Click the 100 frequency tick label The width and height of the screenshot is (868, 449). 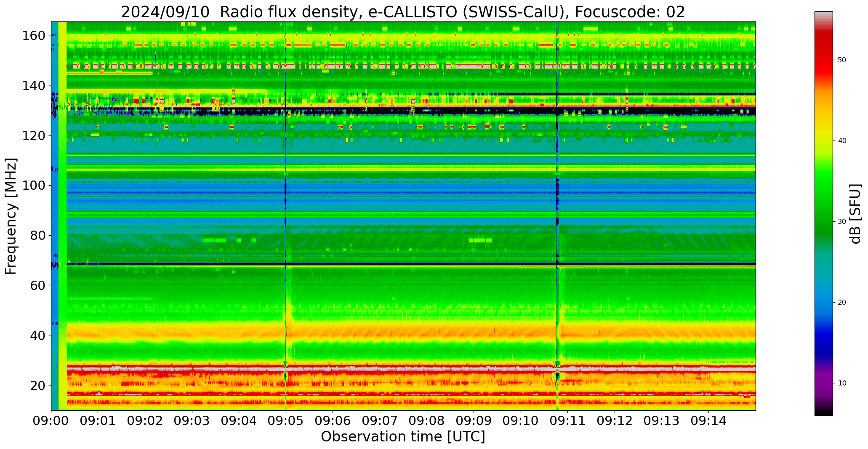(34, 186)
